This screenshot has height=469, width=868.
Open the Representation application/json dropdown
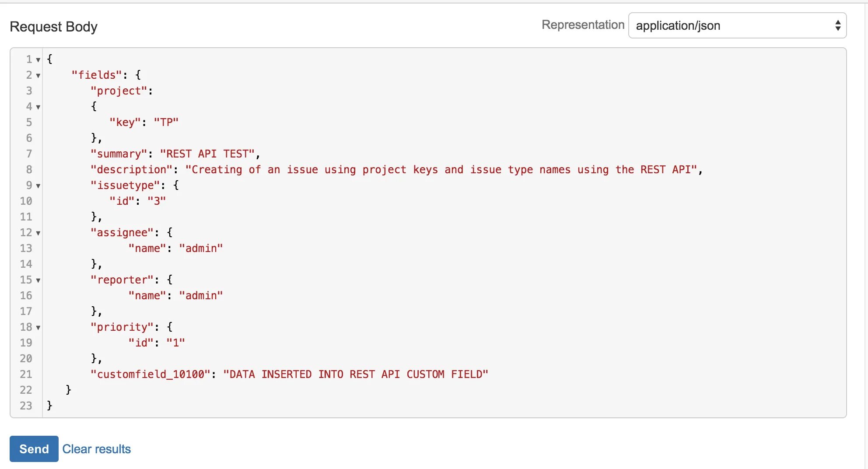[x=737, y=26]
